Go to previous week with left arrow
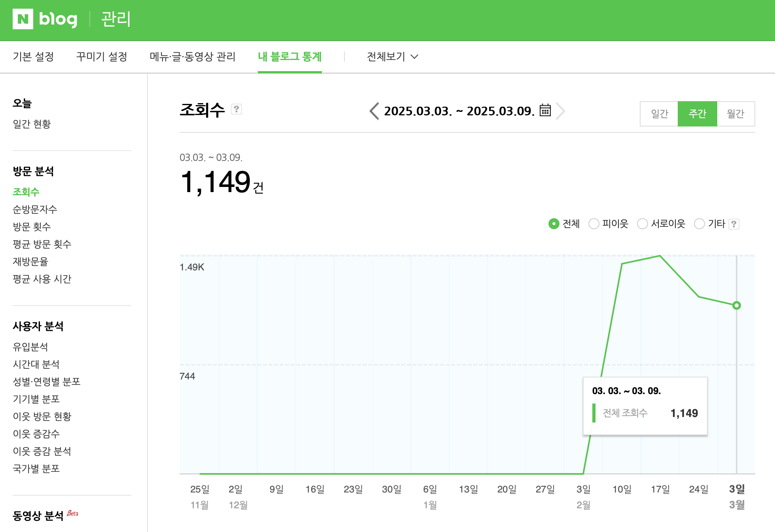Image resolution: width=775 pixels, height=532 pixels. [x=374, y=111]
